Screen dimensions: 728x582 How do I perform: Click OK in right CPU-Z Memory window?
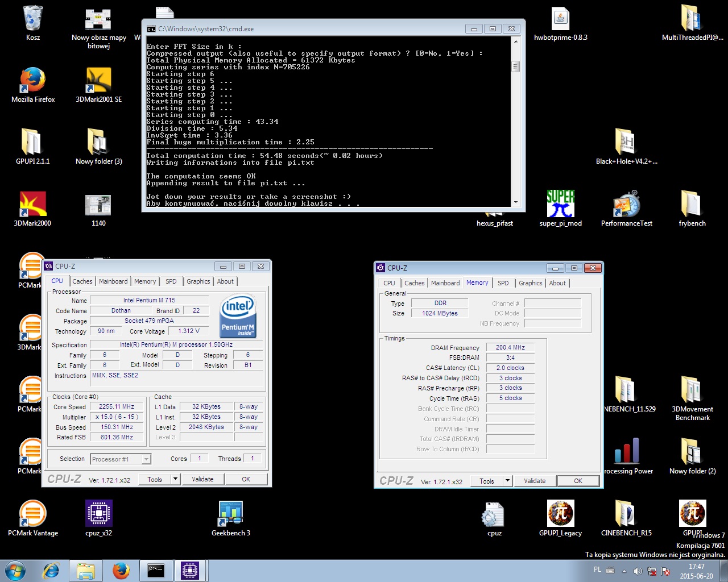tap(578, 481)
